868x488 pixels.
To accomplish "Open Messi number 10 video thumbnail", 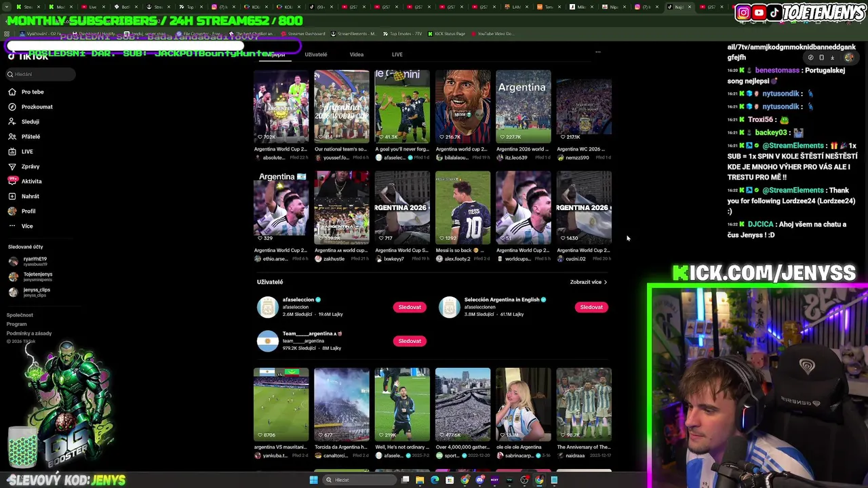I will [462, 207].
